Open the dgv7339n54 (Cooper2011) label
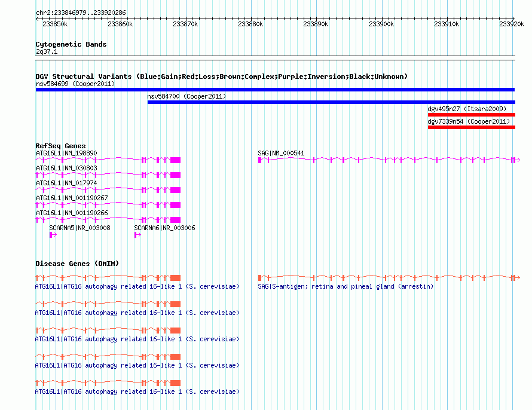The height and width of the screenshot is (410, 532). [x=469, y=121]
